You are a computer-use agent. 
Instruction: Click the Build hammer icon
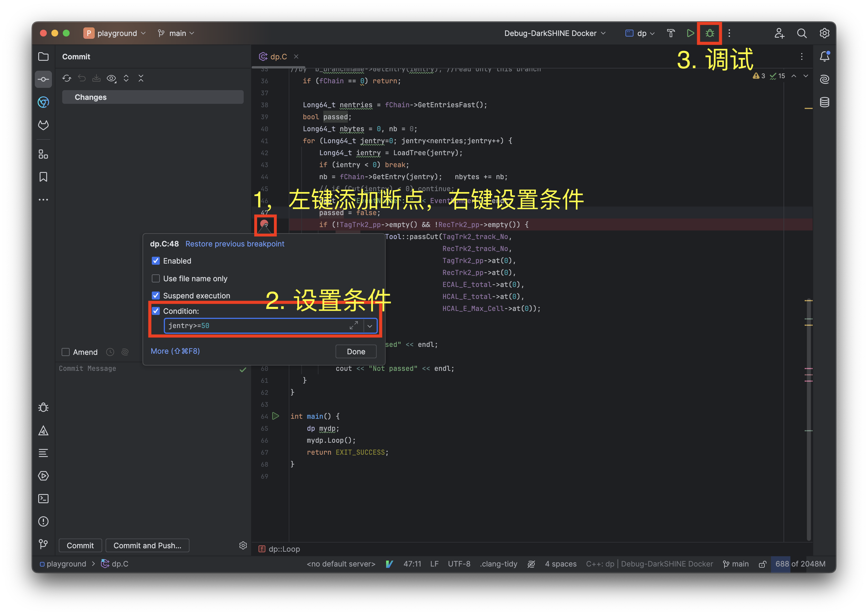pyautogui.click(x=671, y=33)
